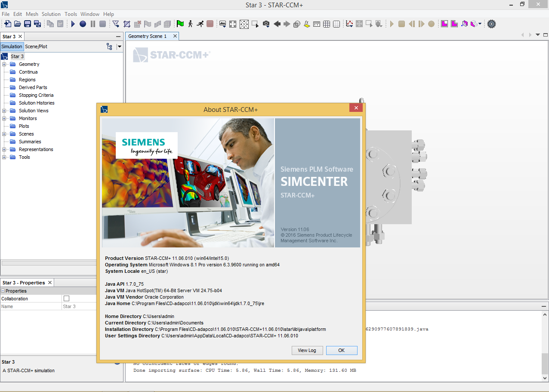Viewport: 549px width, 392px height.
Task: Click the piano-keys toolbar icon
Action: [x=317, y=24]
